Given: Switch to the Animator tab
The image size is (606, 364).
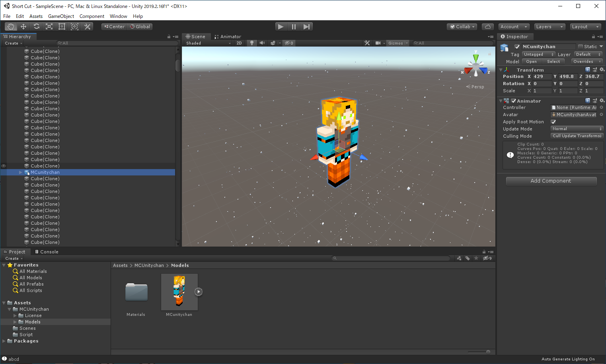Looking at the screenshot, I should click(228, 37).
